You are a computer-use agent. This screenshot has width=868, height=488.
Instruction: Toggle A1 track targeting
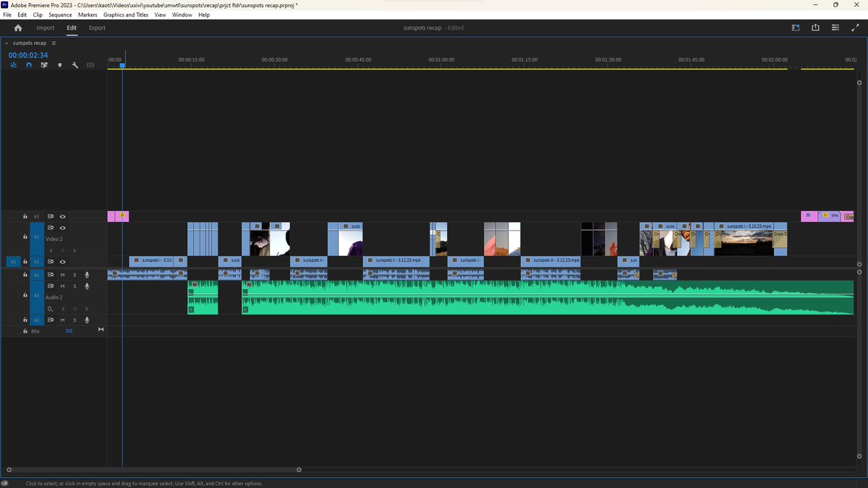pos(36,275)
